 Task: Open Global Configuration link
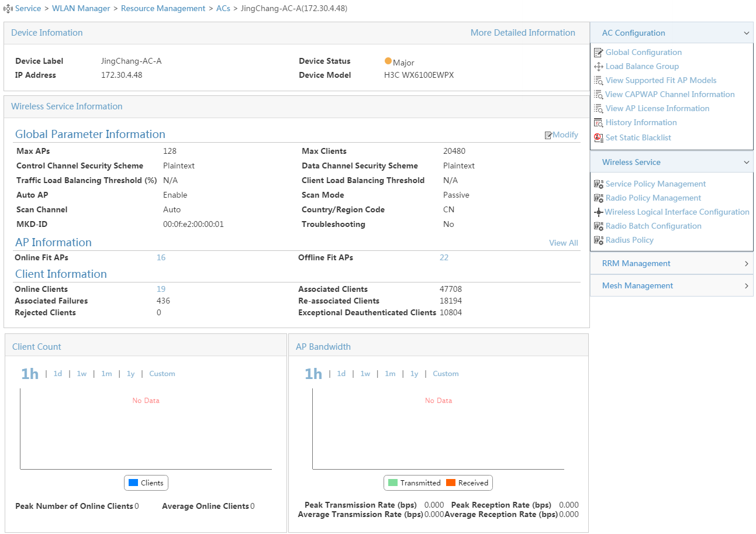644,53
